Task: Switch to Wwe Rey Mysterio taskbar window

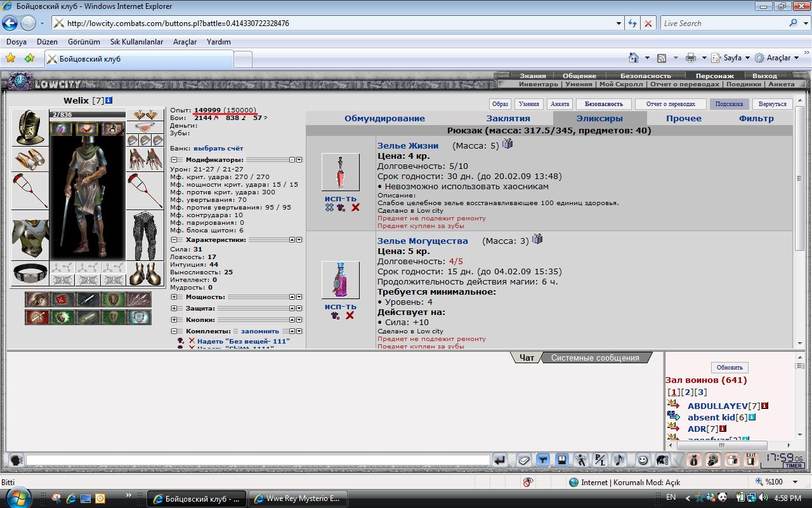Action: coord(298,498)
